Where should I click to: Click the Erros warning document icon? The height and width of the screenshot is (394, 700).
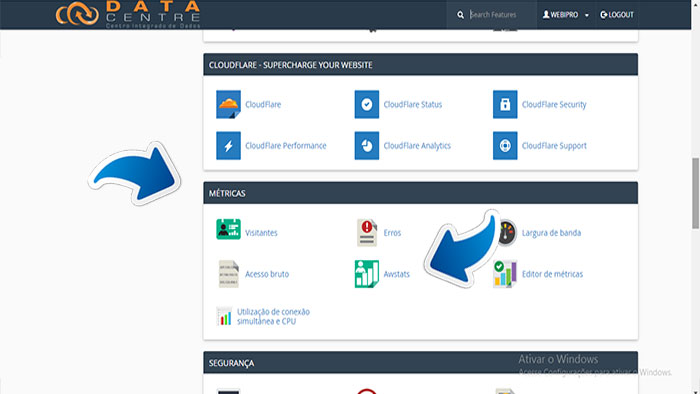[367, 232]
